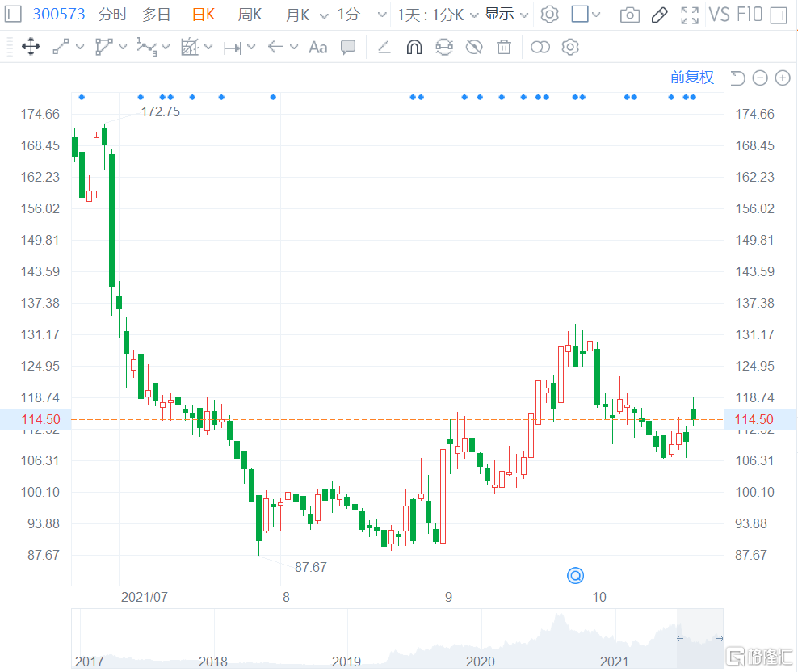This screenshot has height=672, width=798.
Task: Open the 1分 interval dropdown arrow
Action: [382, 15]
